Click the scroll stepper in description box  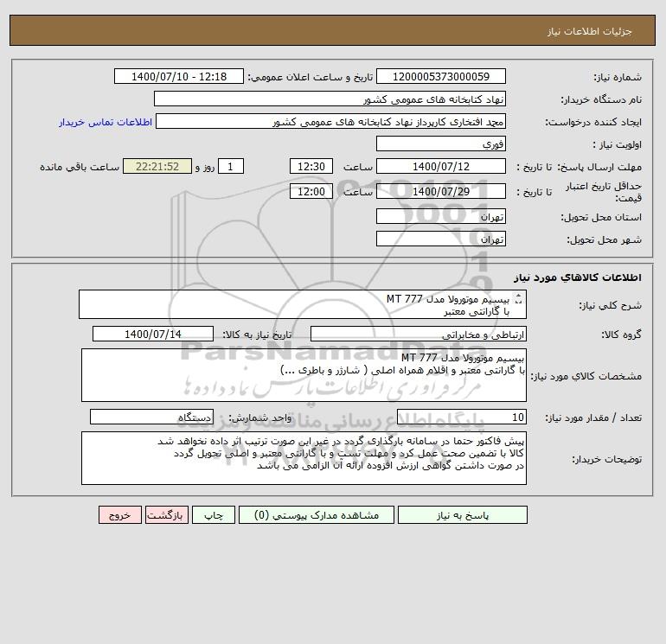518,299
